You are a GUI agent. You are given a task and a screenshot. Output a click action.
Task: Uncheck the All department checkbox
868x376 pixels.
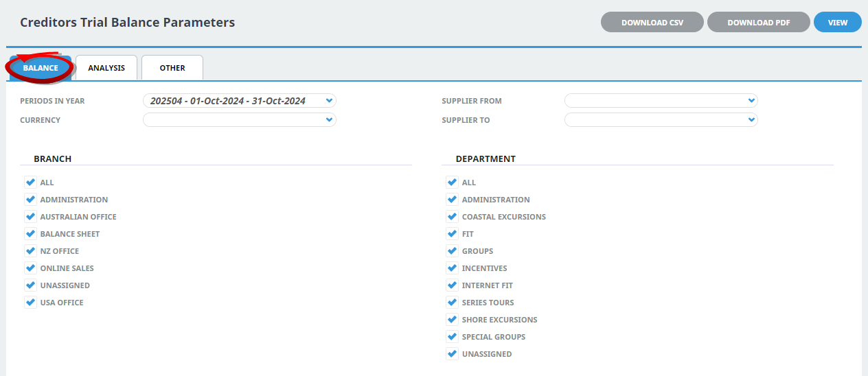pyautogui.click(x=452, y=183)
